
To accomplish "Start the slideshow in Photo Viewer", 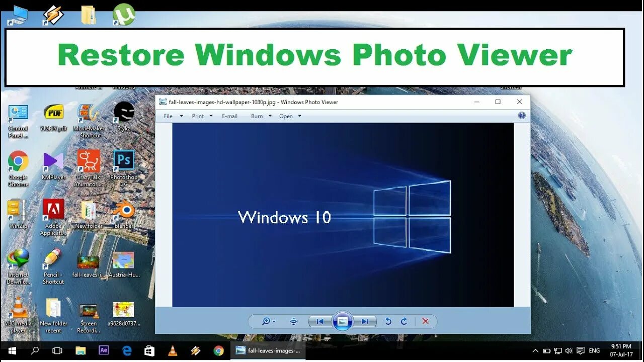I will tap(343, 321).
